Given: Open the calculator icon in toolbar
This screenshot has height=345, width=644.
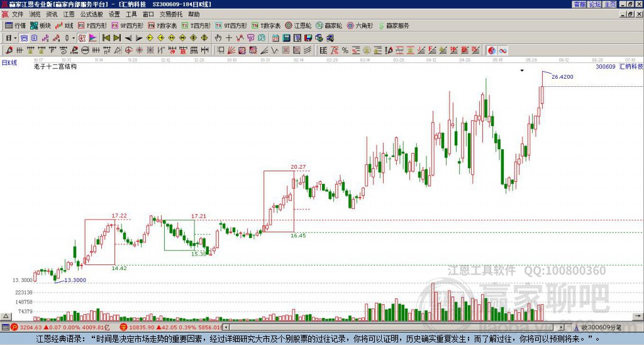Looking at the screenshot, I should pyautogui.click(x=286, y=38).
